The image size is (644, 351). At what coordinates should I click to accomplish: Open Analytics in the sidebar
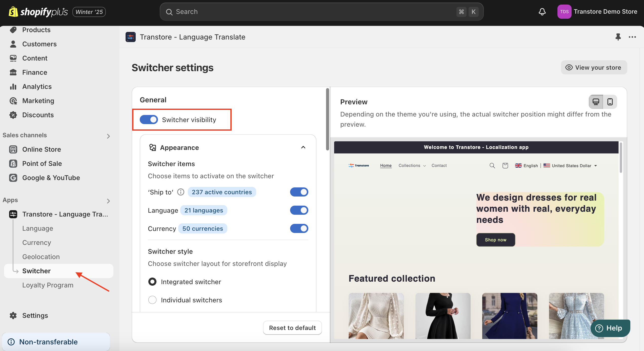click(x=37, y=86)
